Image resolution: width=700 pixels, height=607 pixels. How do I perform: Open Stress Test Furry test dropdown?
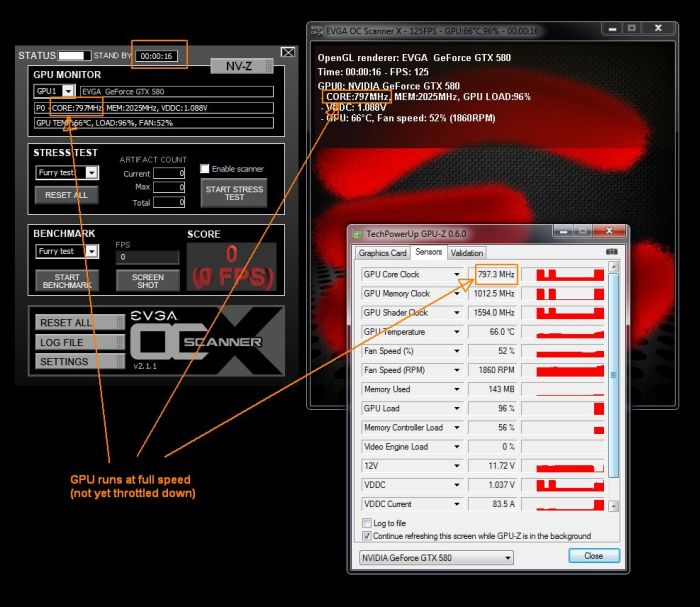[x=92, y=173]
